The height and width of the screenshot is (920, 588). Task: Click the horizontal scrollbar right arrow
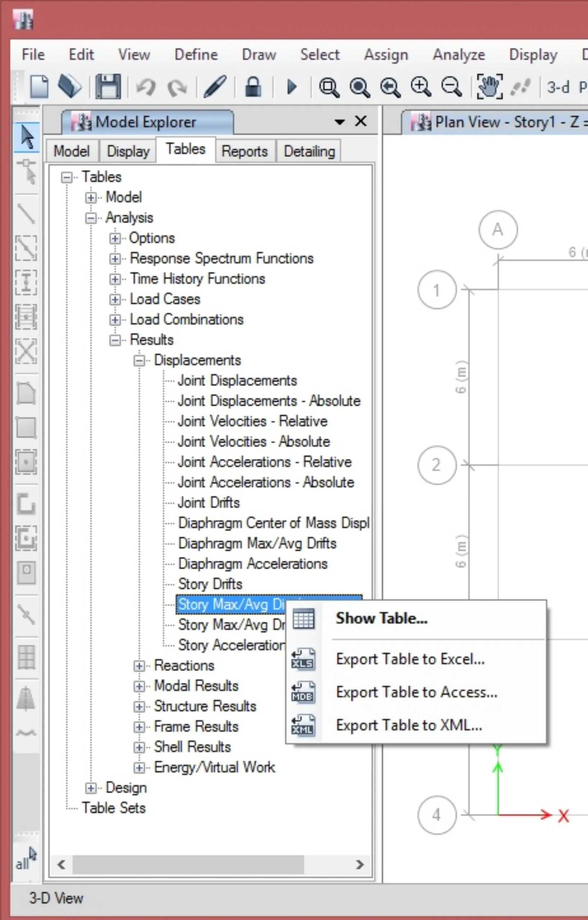pyautogui.click(x=359, y=864)
